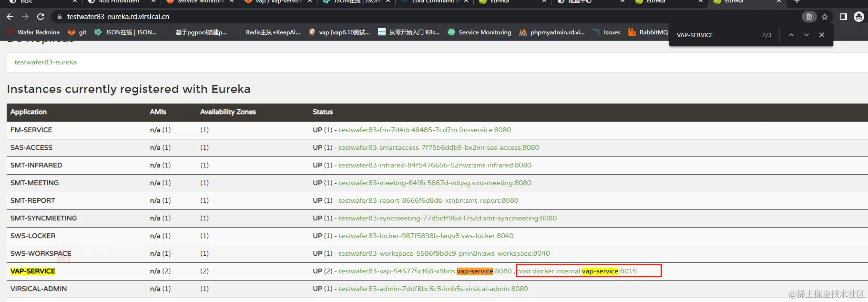
Task: Open the sws-workspace:8040 instance link
Action: (444, 253)
